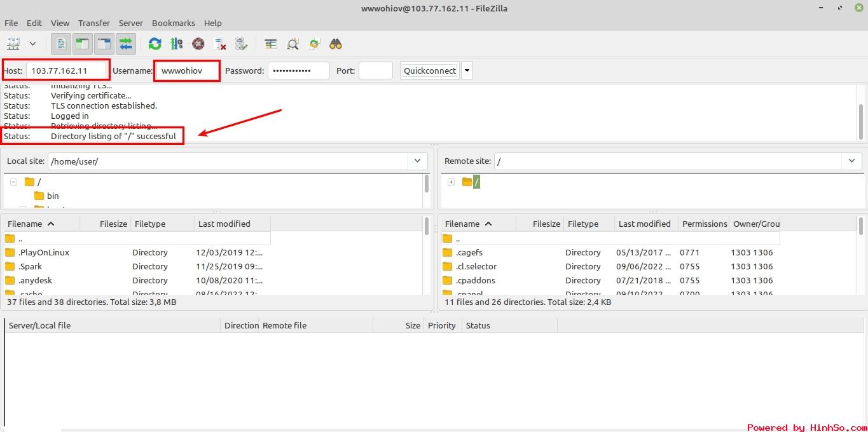Click the queue Status column header
868x432 pixels.
[509, 325]
